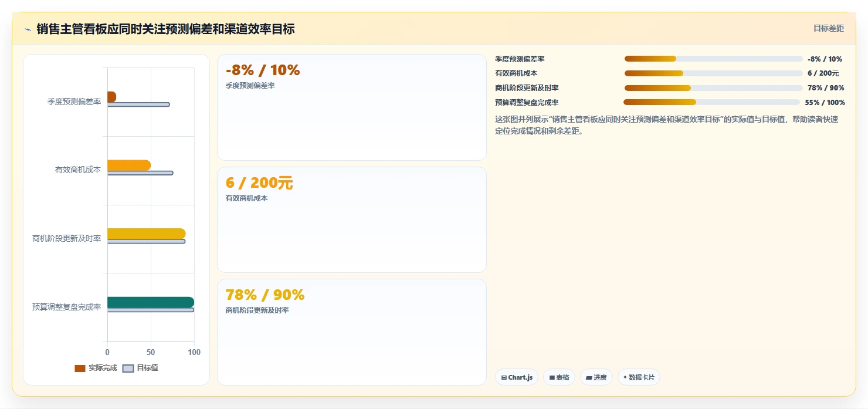Screen dimensions: 868x409
Task: Click the 78% / 90% value in the progress list
Action: point(826,88)
